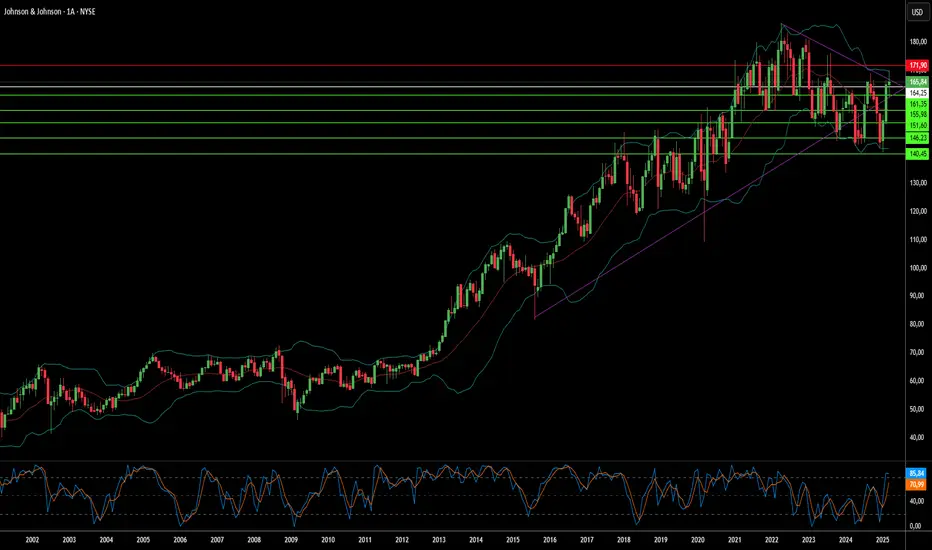
Task: Click the 2025 label on time axis
Action: click(x=881, y=539)
